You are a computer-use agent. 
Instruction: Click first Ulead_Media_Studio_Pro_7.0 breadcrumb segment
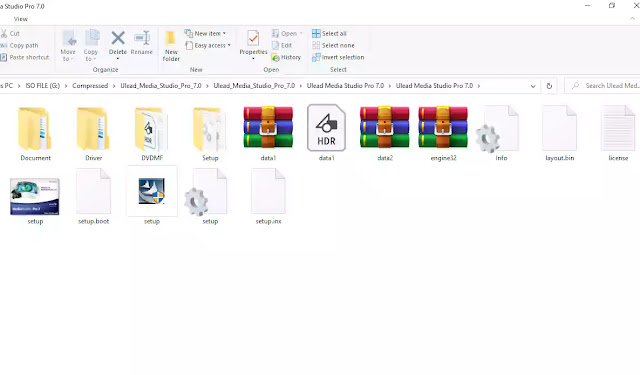click(x=161, y=86)
